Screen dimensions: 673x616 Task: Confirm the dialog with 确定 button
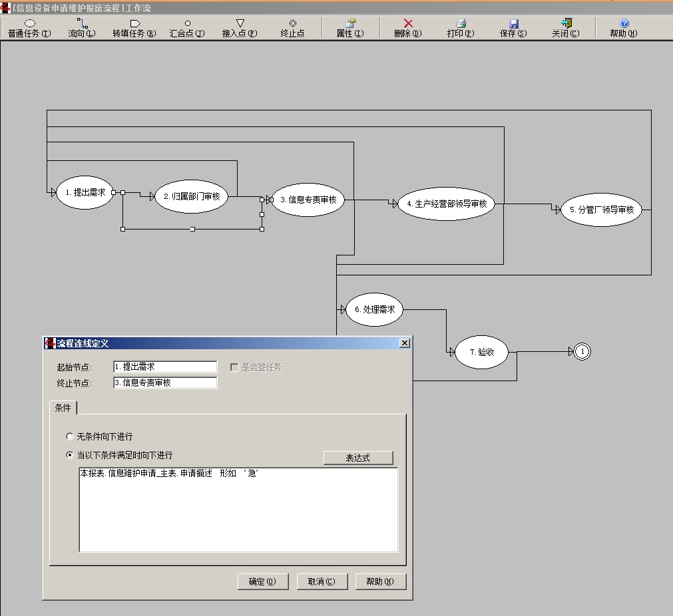pyautogui.click(x=263, y=581)
